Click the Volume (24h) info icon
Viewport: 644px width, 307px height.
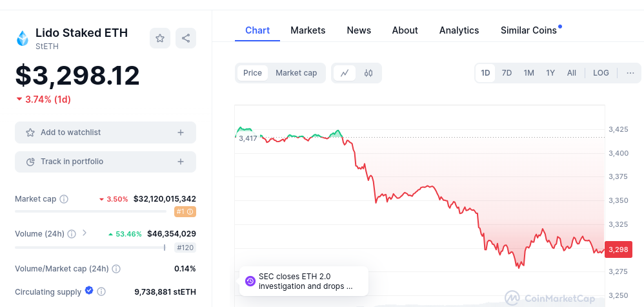coord(72,234)
